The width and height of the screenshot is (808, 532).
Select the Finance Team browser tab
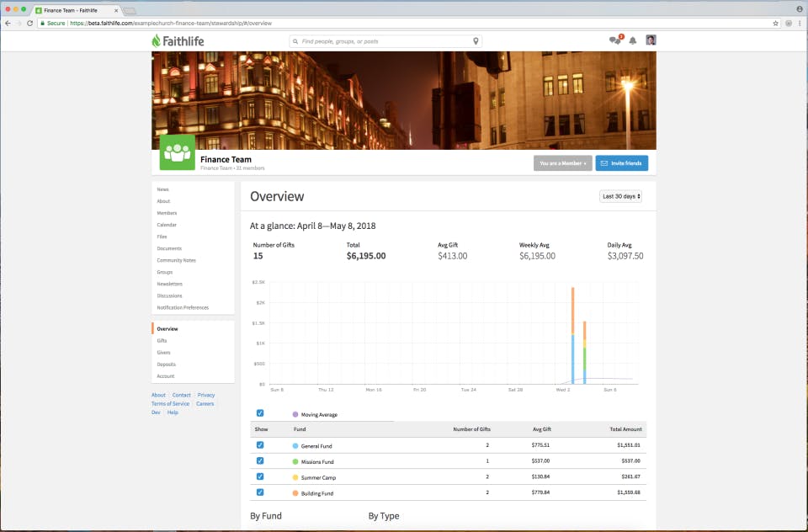[77, 10]
